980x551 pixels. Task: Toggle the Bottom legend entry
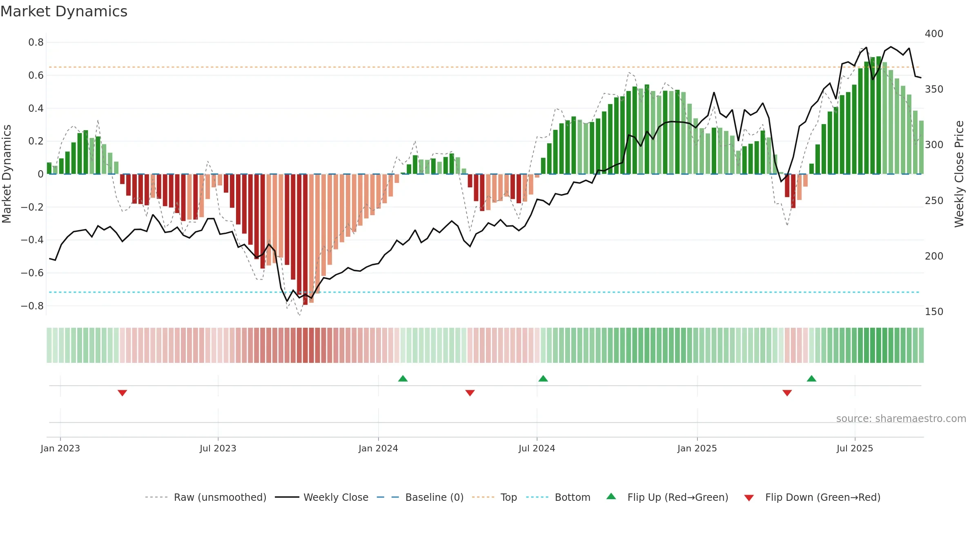pyautogui.click(x=558, y=497)
